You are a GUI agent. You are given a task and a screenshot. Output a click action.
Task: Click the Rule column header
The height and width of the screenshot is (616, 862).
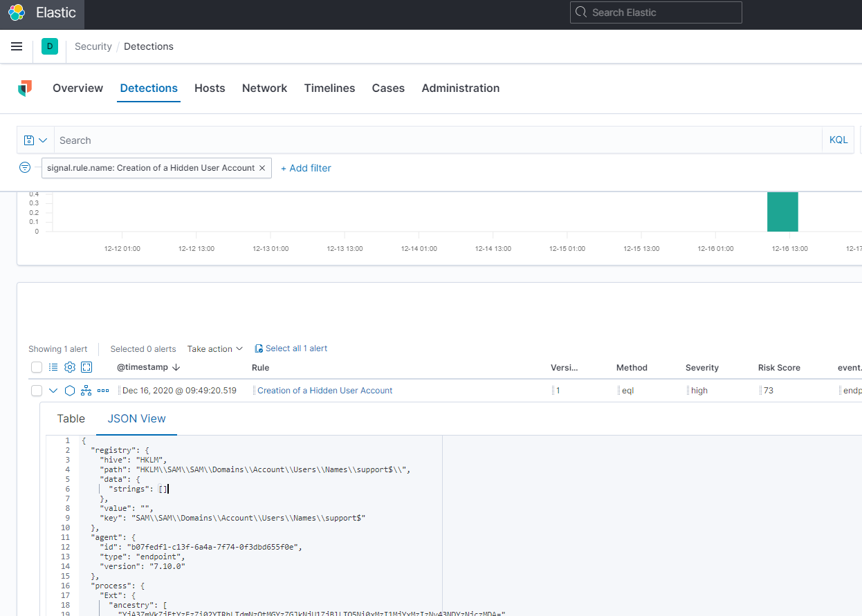[261, 367]
